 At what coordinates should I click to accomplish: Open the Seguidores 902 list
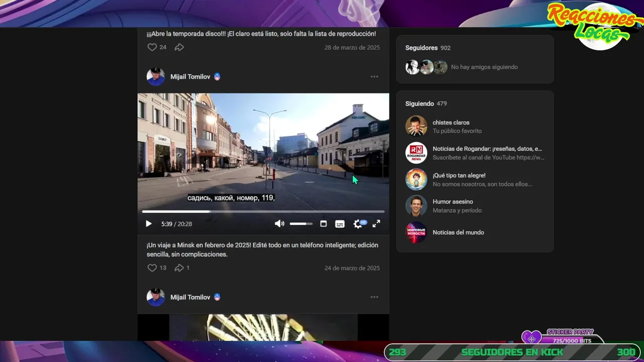[x=428, y=48]
